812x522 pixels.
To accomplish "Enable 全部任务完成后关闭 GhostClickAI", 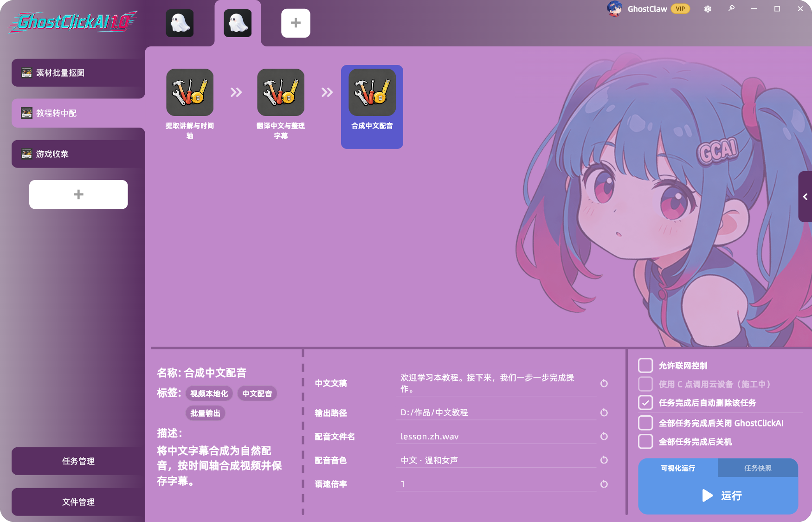I will point(645,423).
